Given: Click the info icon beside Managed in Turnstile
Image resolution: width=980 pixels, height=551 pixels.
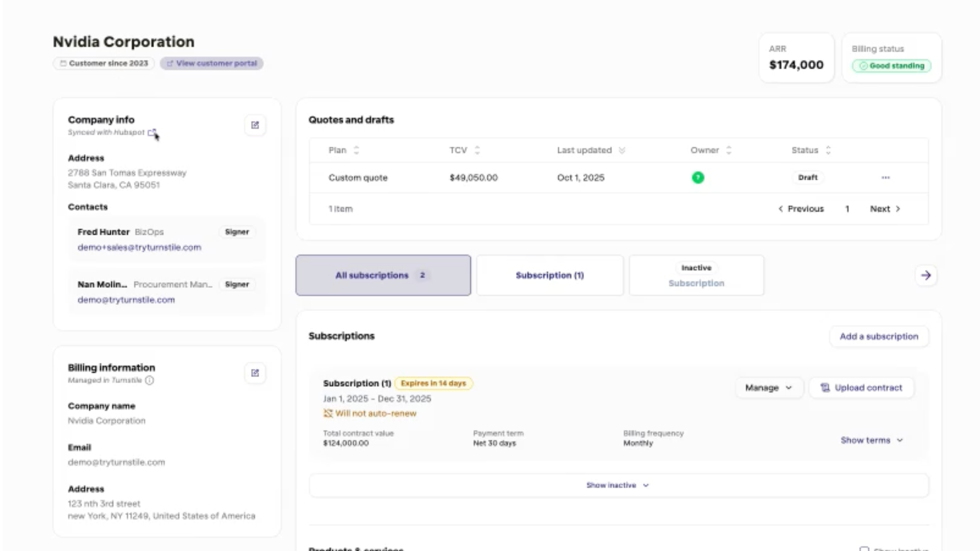Looking at the screenshot, I should pos(149,380).
